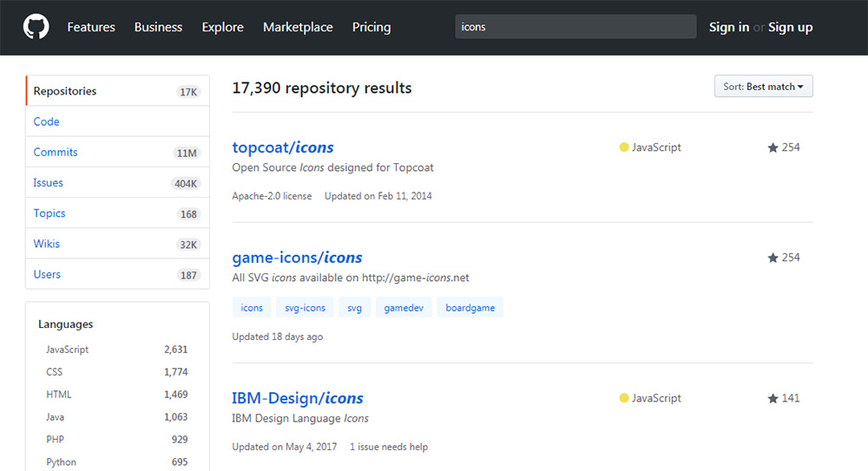Open the topcoat/icons repository
Screen dimensions: 868x471
click(283, 147)
